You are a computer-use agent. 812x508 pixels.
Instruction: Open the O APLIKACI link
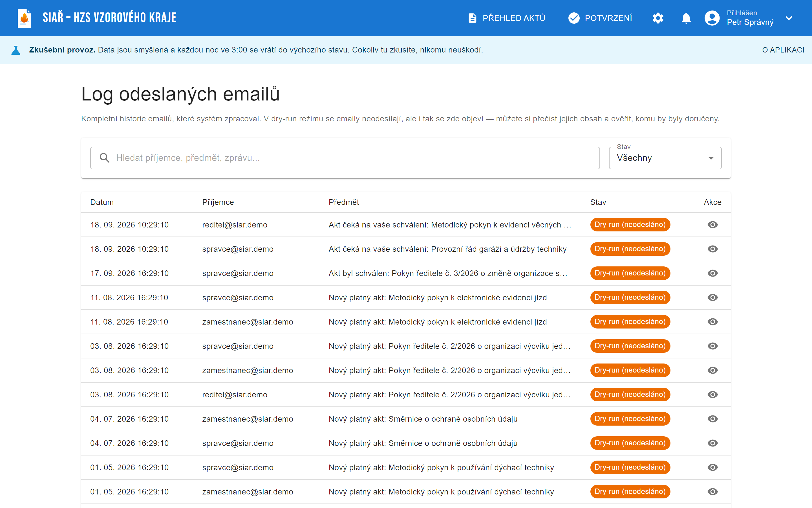click(783, 50)
